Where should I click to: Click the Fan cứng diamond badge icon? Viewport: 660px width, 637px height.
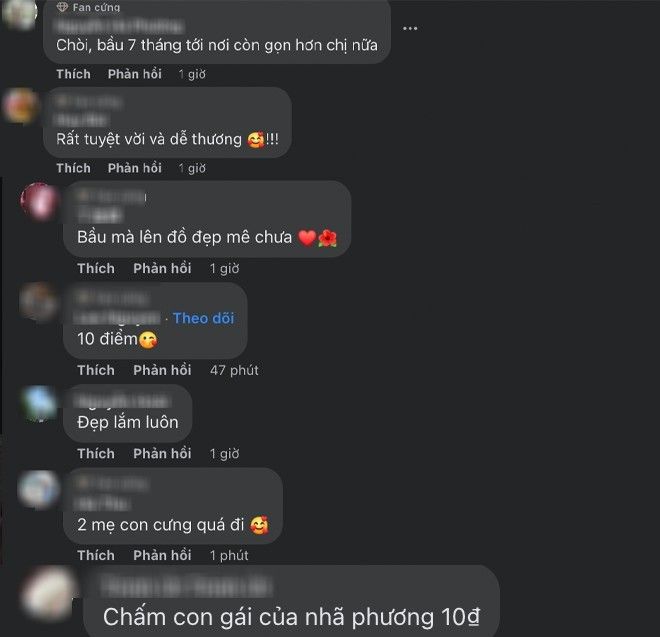point(62,7)
